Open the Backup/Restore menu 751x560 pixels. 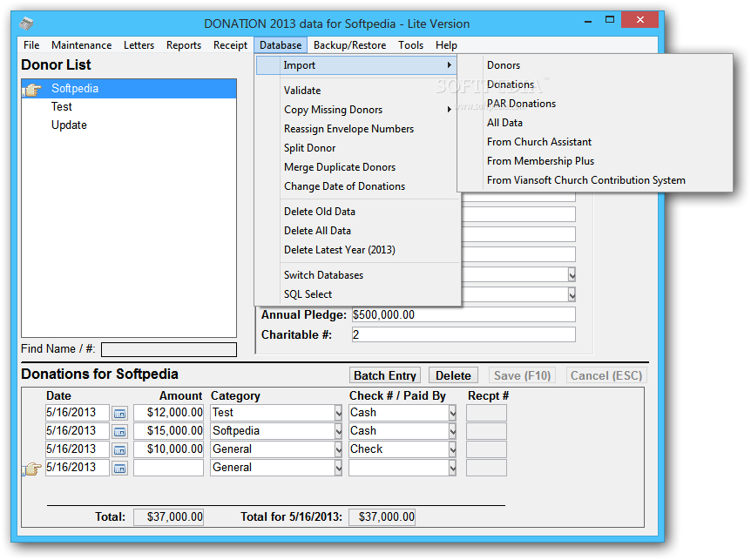pyautogui.click(x=349, y=45)
